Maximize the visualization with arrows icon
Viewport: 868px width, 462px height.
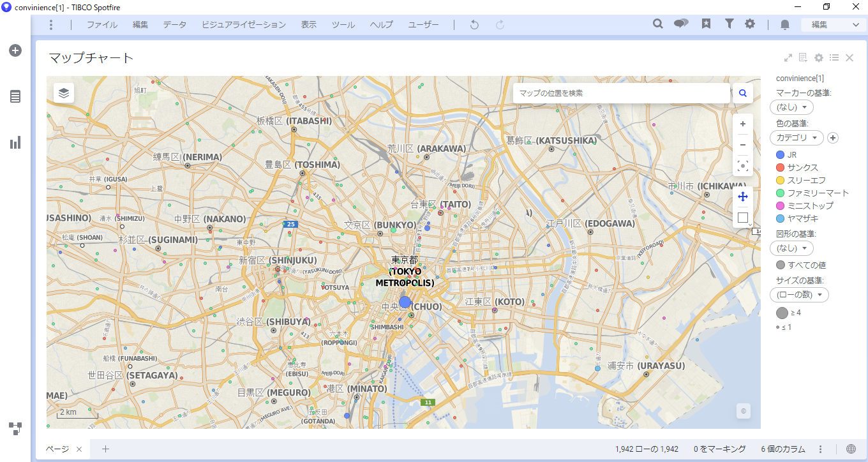coord(788,58)
